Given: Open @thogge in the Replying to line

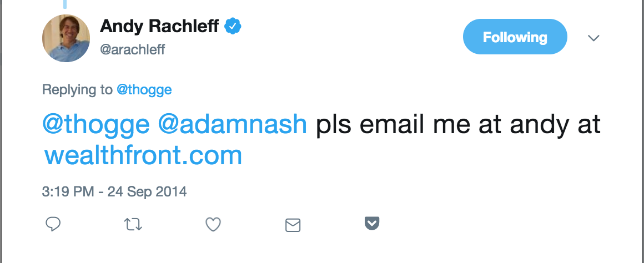Looking at the screenshot, I should 144,90.
